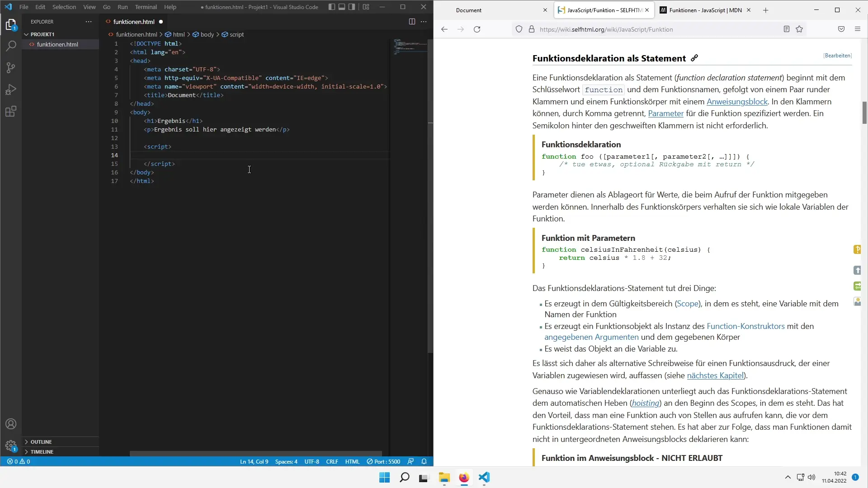Toggle primary side bar layout button

point(332,7)
